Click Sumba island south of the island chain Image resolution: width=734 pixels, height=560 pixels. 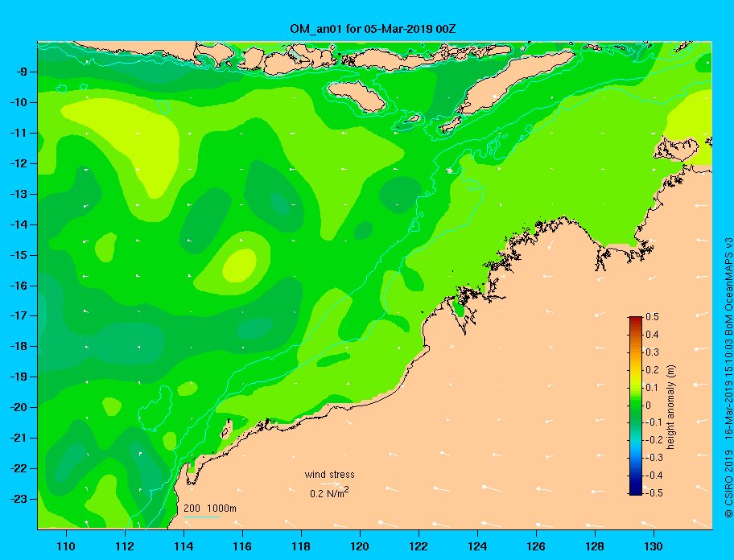point(357,96)
